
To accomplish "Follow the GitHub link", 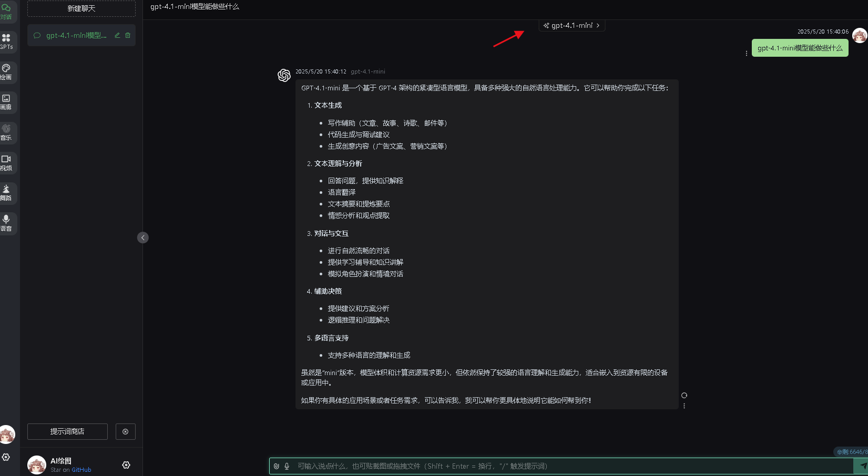I will 81,470.
